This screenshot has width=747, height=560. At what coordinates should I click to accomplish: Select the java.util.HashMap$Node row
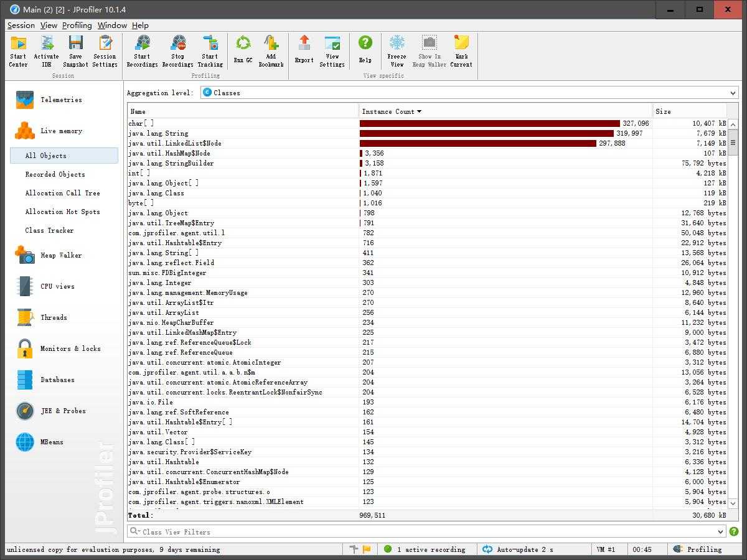tap(427, 153)
